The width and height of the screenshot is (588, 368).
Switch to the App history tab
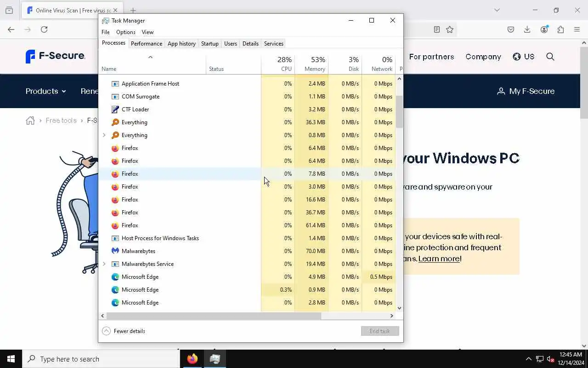tap(181, 44)
